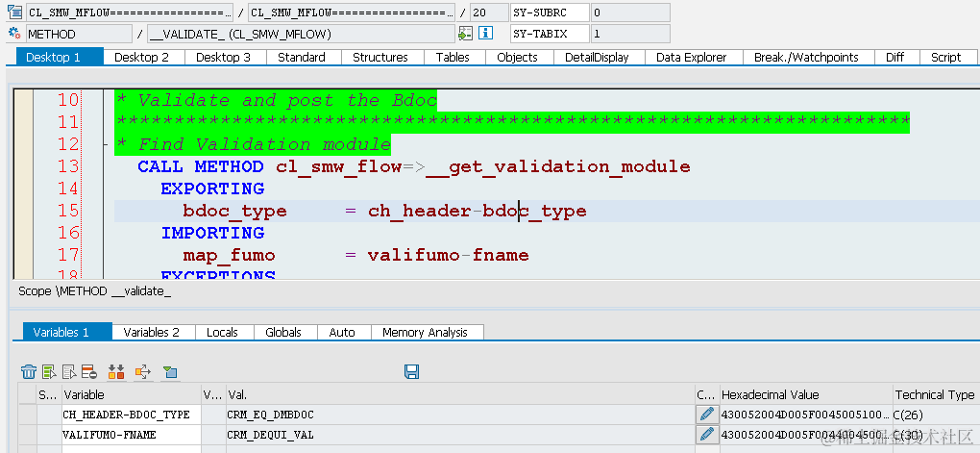
Task: Click the __VALIDATE_ (CL_SMW_MFLOW) field
Action: click(x=302, y=34)
